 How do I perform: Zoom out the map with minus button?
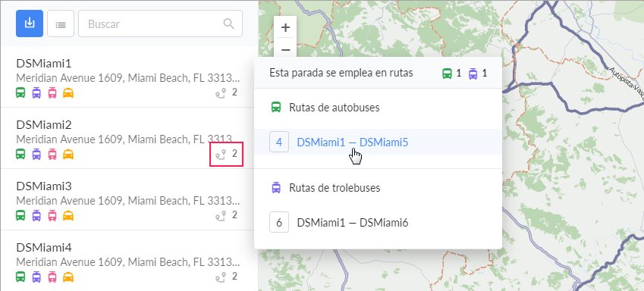point(285,50)
